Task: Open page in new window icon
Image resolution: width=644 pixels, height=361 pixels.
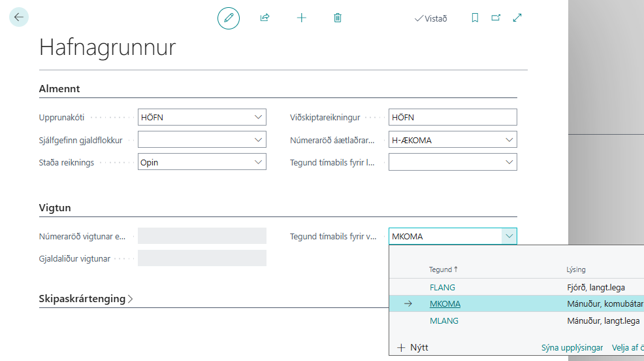Action: [496, 18]
